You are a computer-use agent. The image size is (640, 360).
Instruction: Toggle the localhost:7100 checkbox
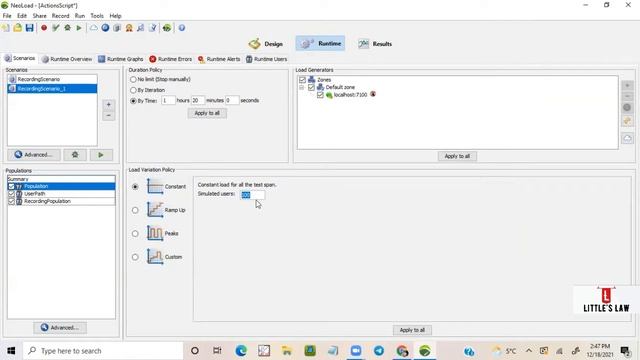[320, 95]
